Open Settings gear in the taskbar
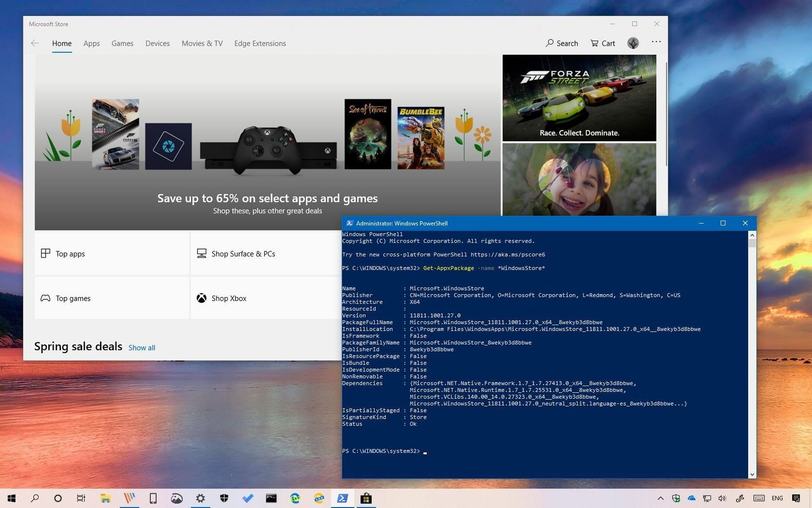 [x=200, y=498]
